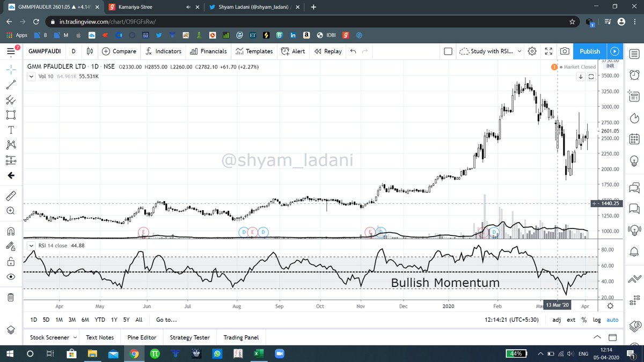Create an Alert
Viewport: 644px width, 362px height.
pyautogui.click(x=293, y=51)
